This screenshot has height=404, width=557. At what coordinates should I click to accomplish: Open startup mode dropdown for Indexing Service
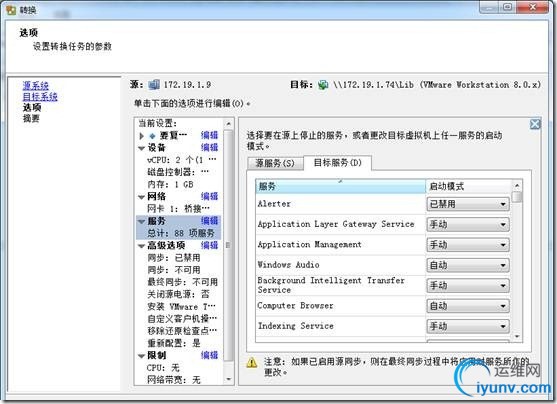click(x=468, y=326)
